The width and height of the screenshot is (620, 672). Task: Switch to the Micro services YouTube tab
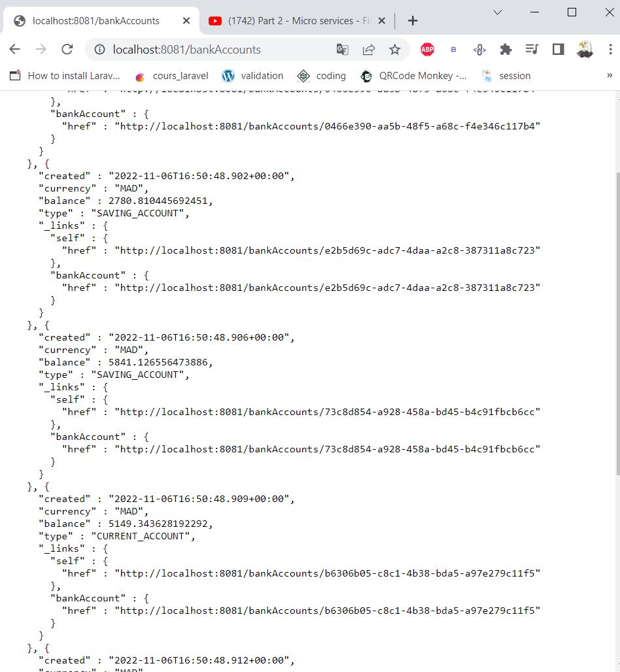pyautogui.click(x=288, y=20)
